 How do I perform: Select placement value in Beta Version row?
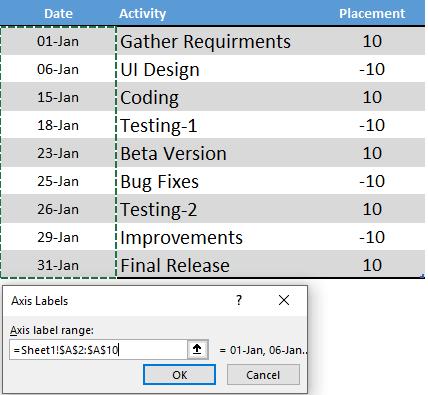[372, 153]
